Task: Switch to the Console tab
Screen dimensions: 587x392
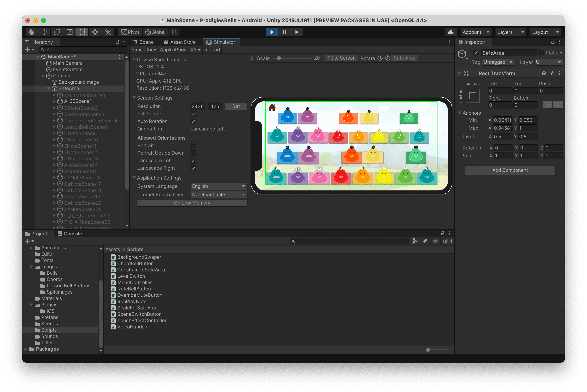Action: (70, 233)
